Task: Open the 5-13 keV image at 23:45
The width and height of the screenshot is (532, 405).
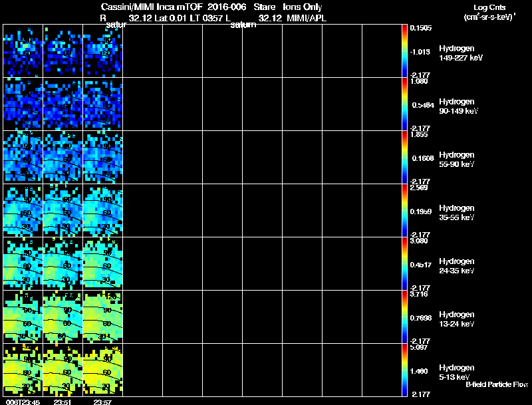Action: click(x=23, y=370)
